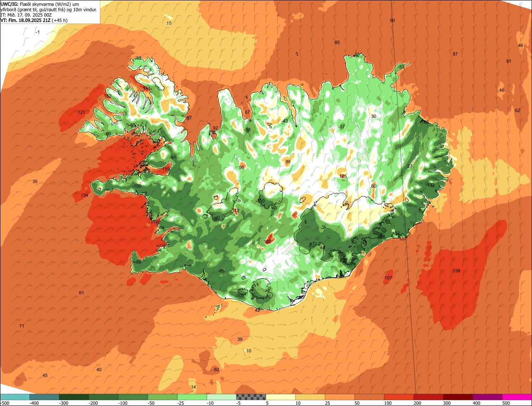This screenshot has width=532, height=406.
Task: Click the '125' value in the east interior
Action: pos(343,176)
